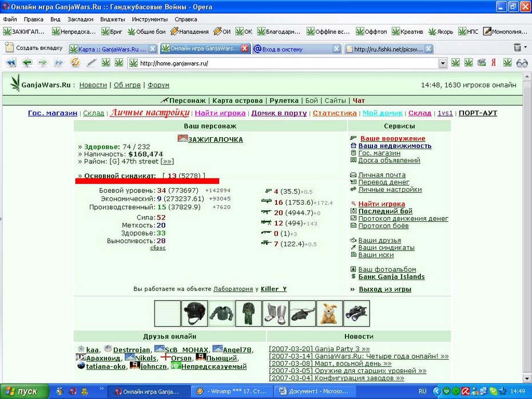This screenshot has height=399, width=532.
Task: Click the camouflage suit equipment slot
Action: click(248, 313)
